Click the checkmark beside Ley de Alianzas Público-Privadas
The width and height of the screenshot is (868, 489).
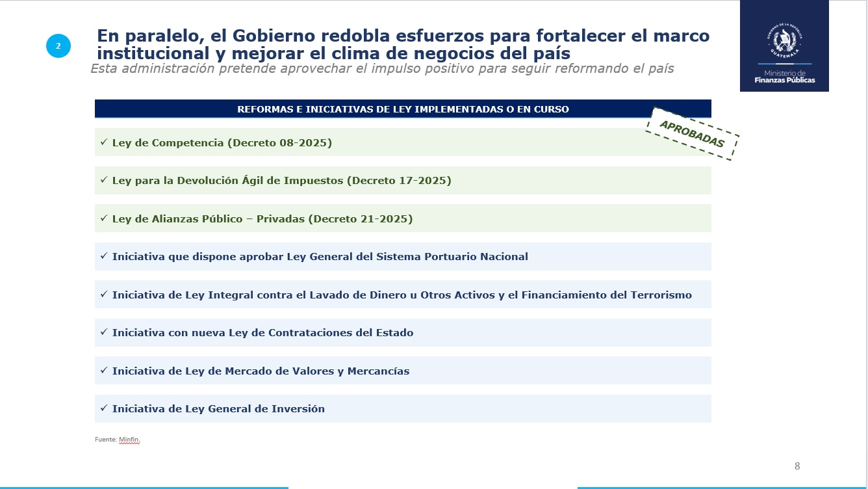105,218
